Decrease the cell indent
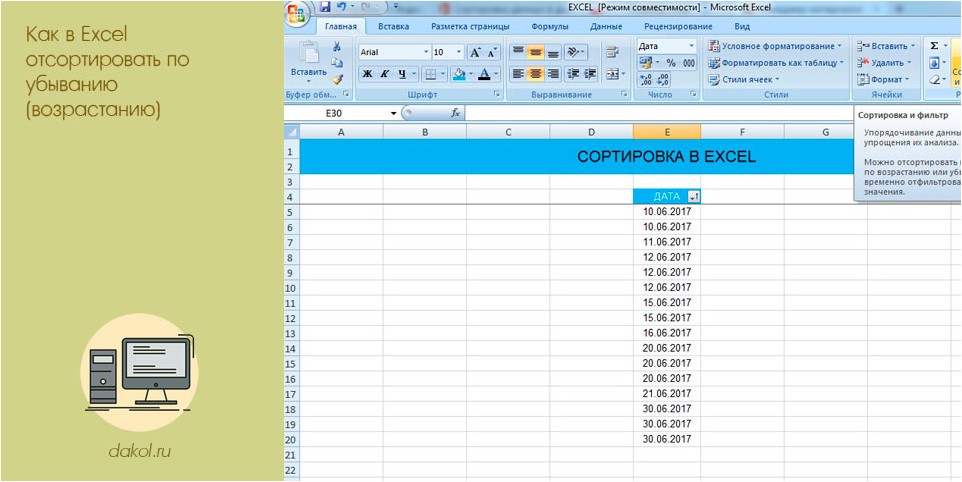The height and width of the screenshot is (482, 962). click(x=574, y=74)
